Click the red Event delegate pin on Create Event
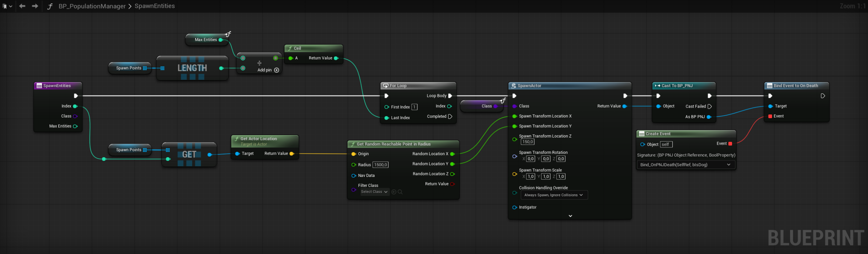 click(730, 144)
